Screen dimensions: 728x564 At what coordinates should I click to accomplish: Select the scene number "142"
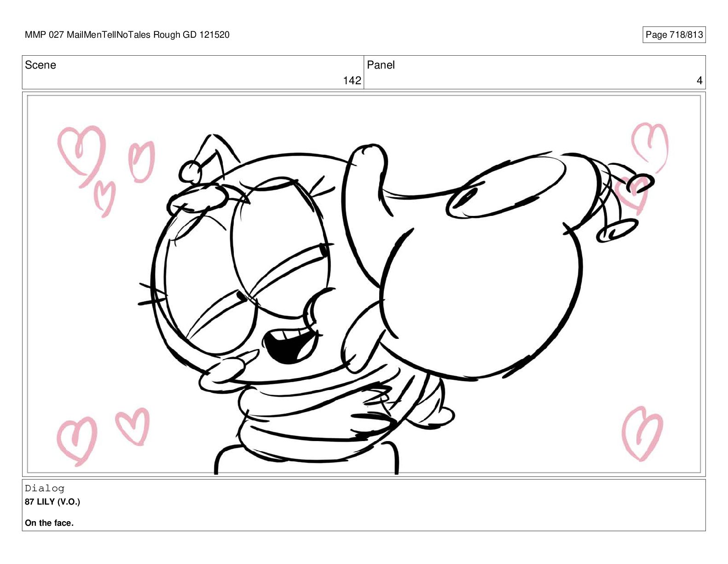352,81
